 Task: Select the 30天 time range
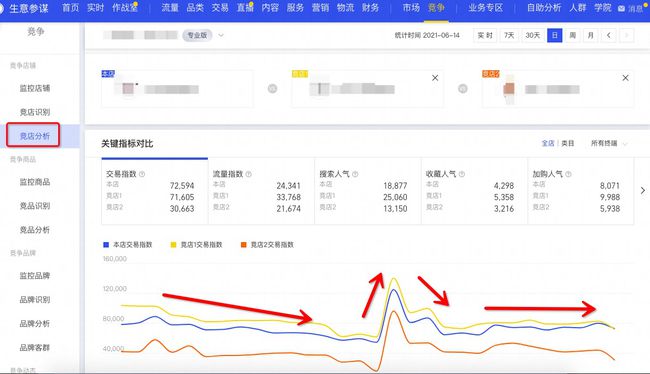pos(533,35)
